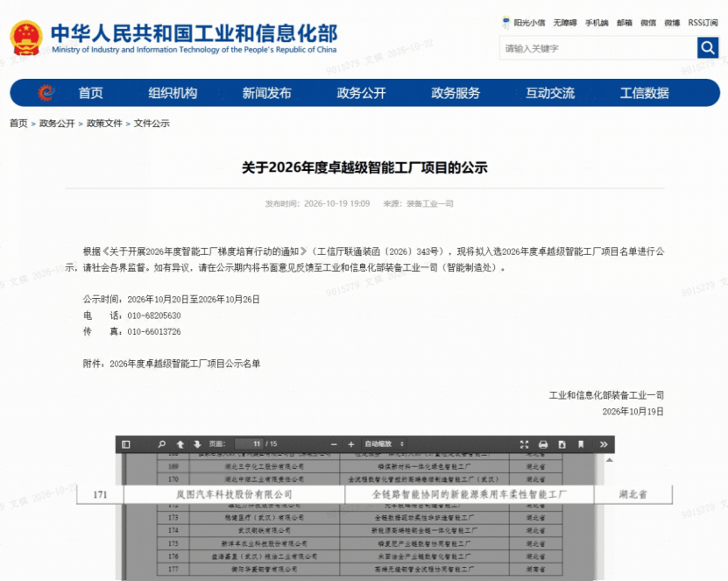Open the 政务公开 navigation menu
This screenshot has width=728, height=581.
coord(361,93)
